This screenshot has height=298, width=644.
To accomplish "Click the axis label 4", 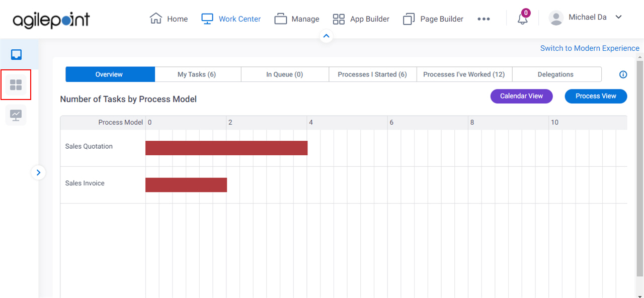I will 311,122.
